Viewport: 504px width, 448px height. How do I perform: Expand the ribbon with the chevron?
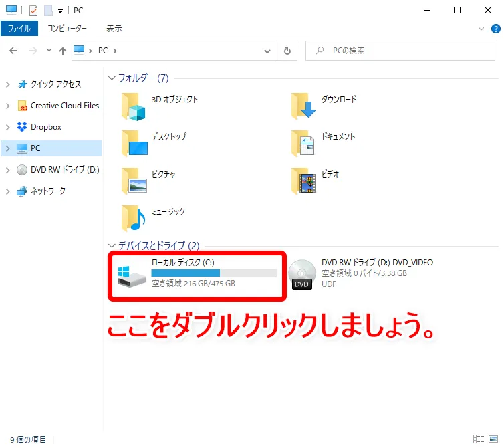pyautogui.click(x=481, y=29)
